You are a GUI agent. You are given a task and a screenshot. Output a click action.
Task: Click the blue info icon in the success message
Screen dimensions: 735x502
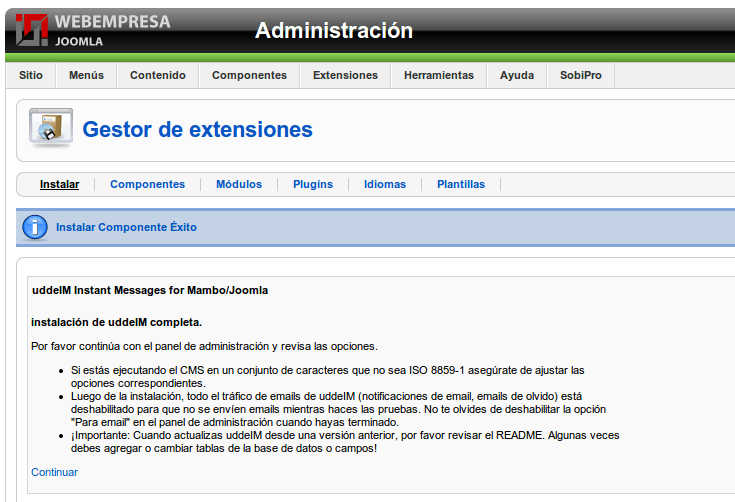pos(35,227)
